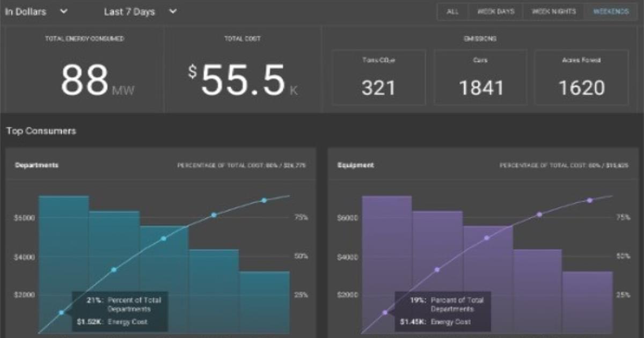Select the last data point on Departments curve
This screenshot has width=644, height=338.
click(264, 200)
